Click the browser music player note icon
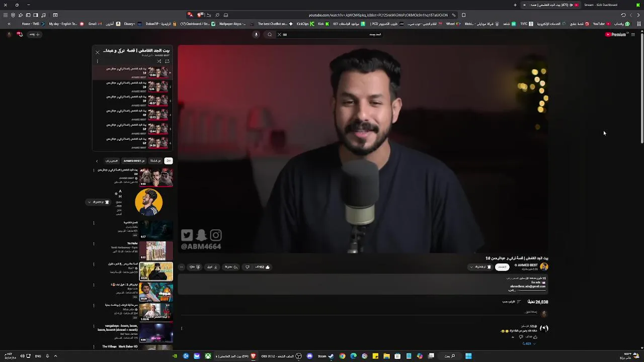Image resolution: width=644 pixels, height=362 pixels. tap(43, 15)
